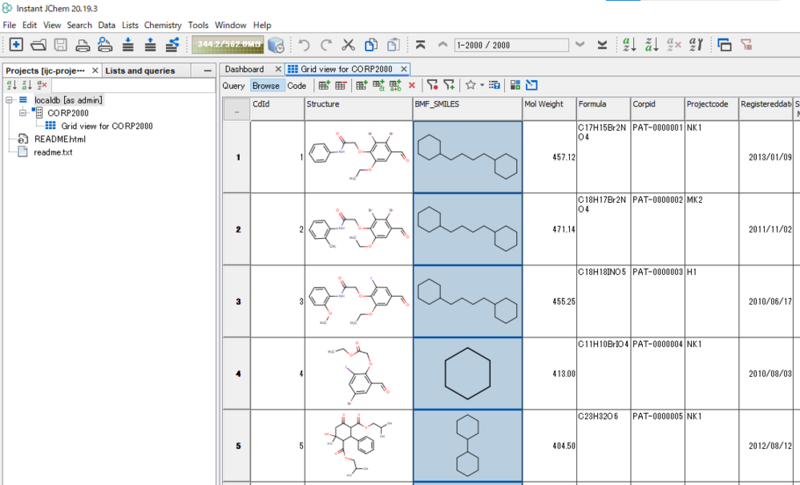Screen dimensions: 800x485
Task: Sort ascending in main toolbar
Action: click(630, 45)
